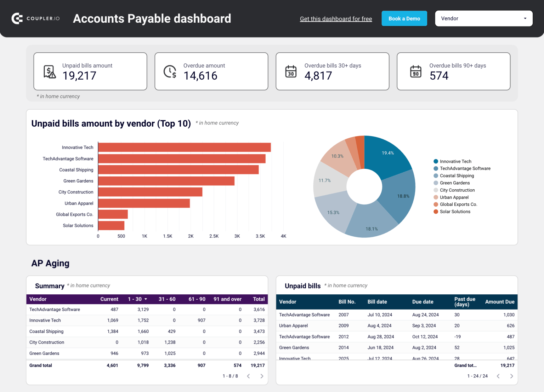Image resolution: width=544 pixels, height=392 pixels.
Task: Open the Get this dashboard for free link
Action: tap(336, 19)
